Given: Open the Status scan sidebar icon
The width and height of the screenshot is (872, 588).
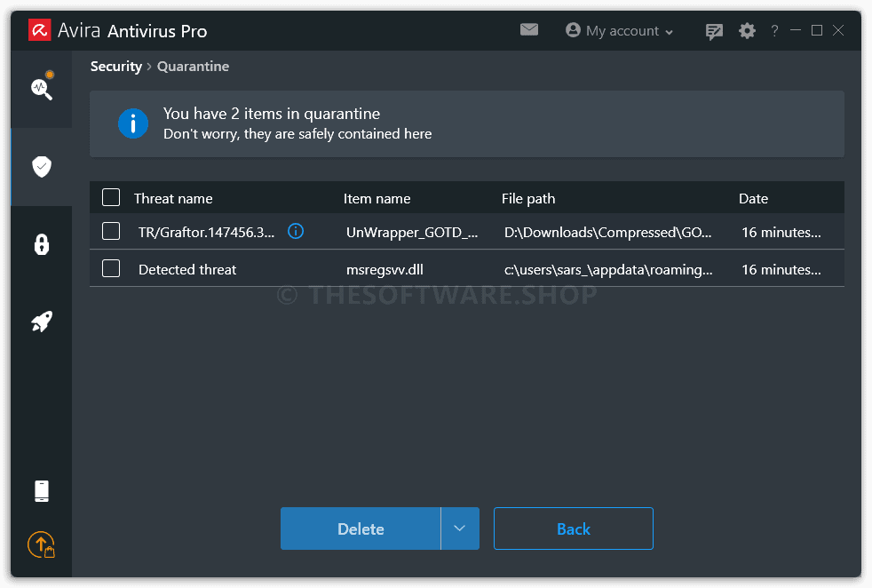Looking at the screenshot, I should tap(42, 87).
